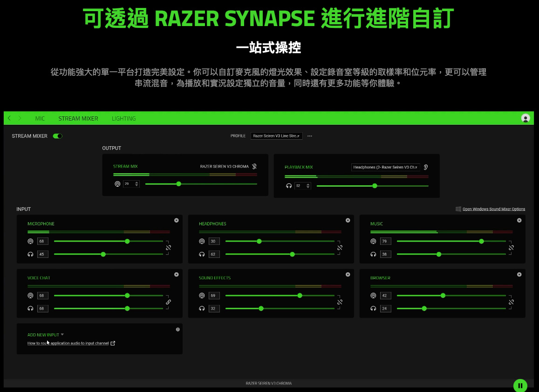Click Microphone stream volume slider at 68

coord(108,242)
